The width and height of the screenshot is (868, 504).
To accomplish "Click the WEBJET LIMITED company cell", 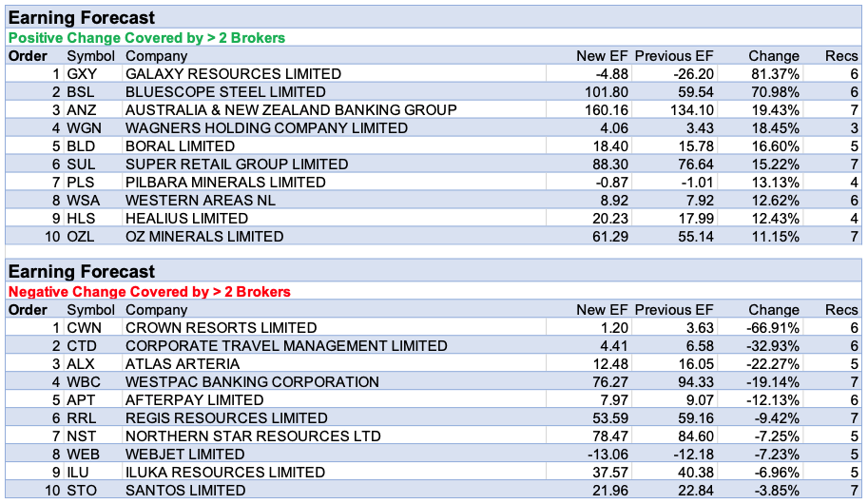I will pyautogui.click(x=184, y=455).
